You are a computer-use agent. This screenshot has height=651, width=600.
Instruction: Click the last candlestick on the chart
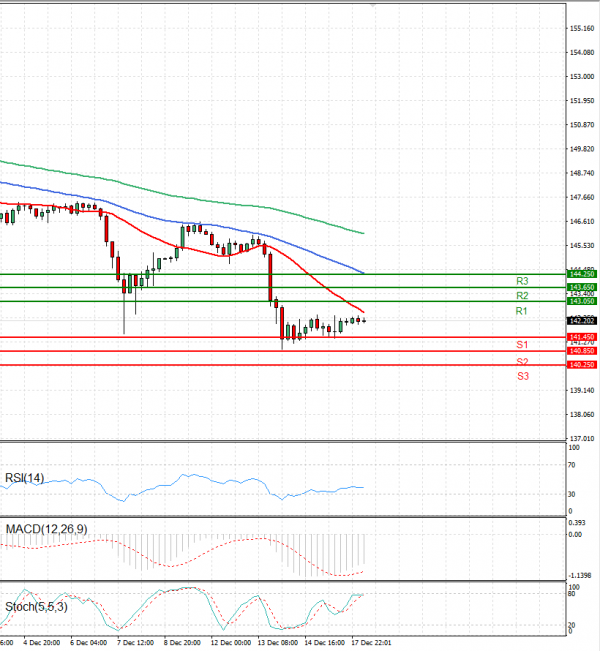pos(364,321)
